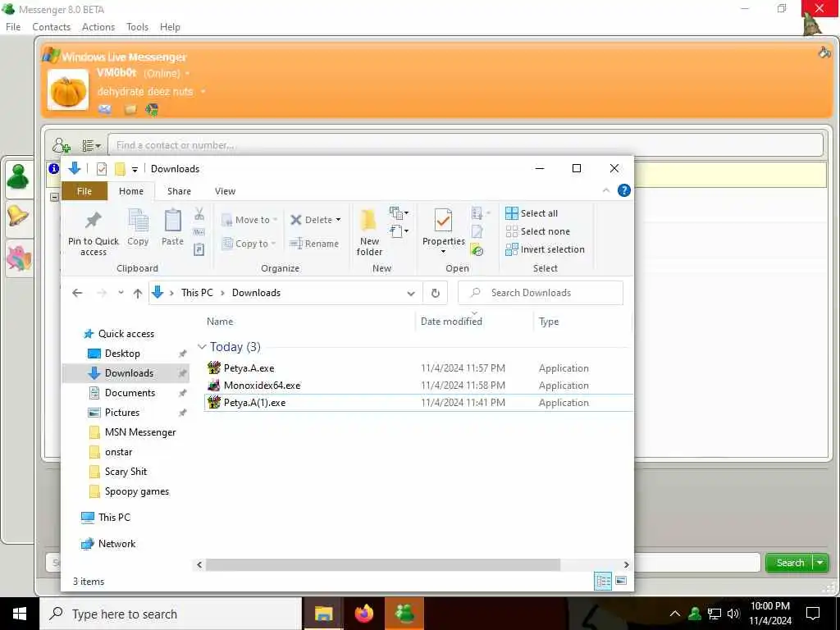
Task: Click the Copy icon in Clipboard group
Action: [138, 220]
